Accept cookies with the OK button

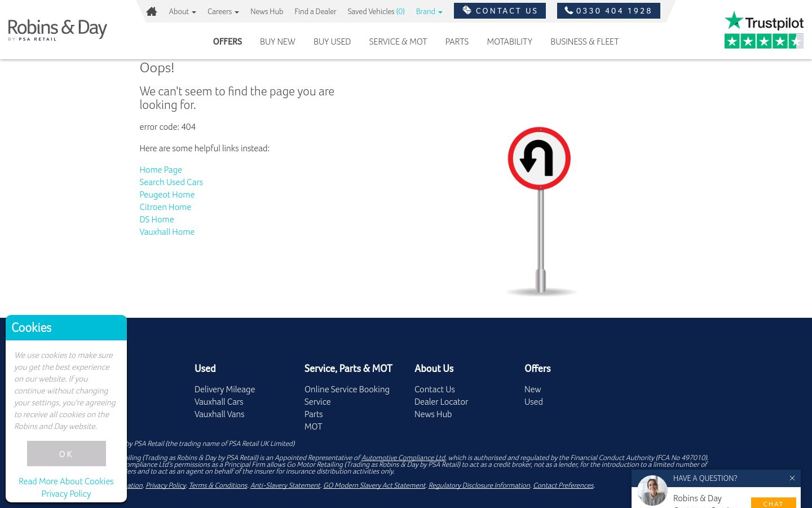pos(67,454)
